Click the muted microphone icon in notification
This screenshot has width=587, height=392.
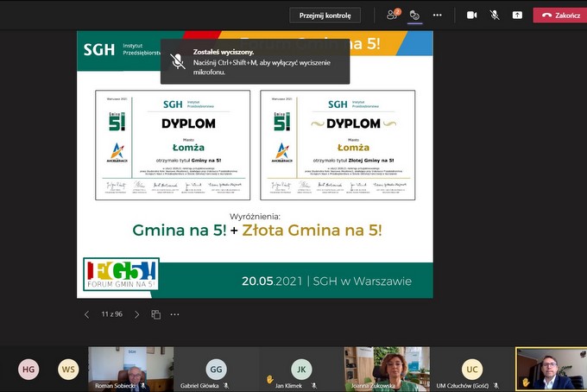(x=178, y=61)
